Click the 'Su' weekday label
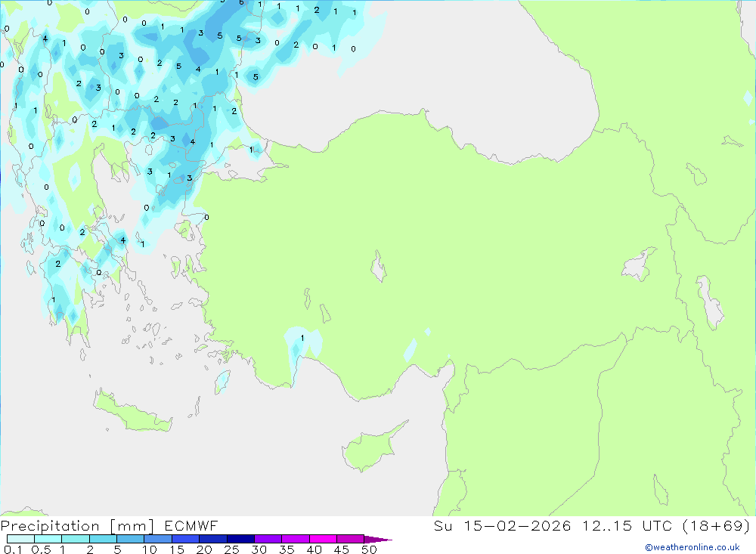Screen dimensions: 756x554 (x=443, y=525)
